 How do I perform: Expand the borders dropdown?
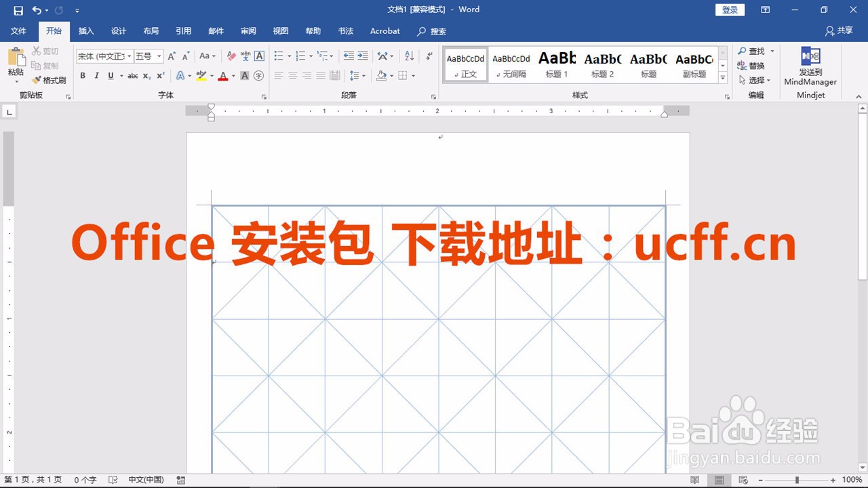(x=413, y=76)
